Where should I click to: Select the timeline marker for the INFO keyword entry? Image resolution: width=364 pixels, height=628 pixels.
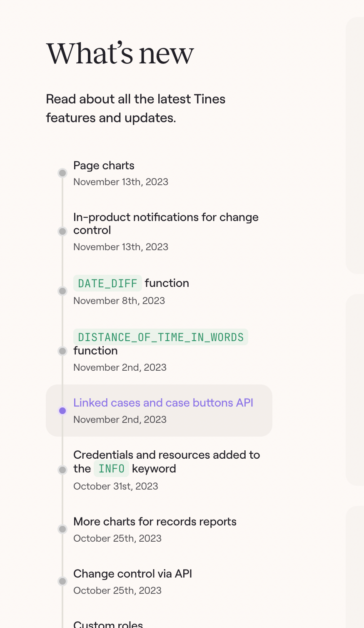(x=62, y=470)
